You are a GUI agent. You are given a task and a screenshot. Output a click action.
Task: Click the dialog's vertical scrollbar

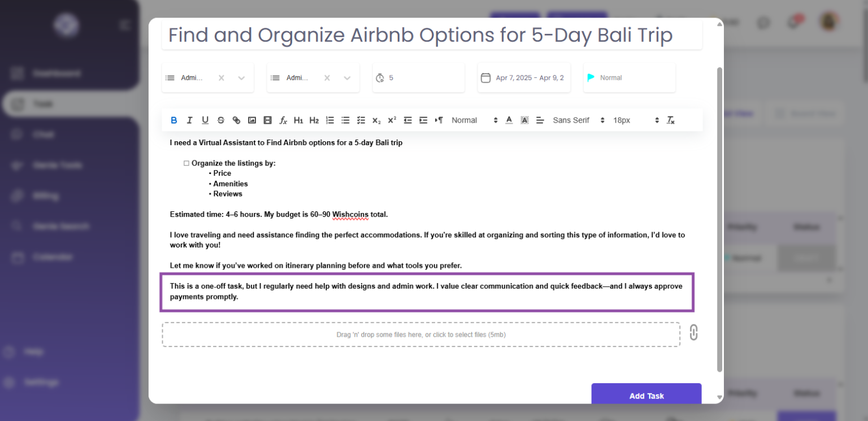tap(719, 219)
